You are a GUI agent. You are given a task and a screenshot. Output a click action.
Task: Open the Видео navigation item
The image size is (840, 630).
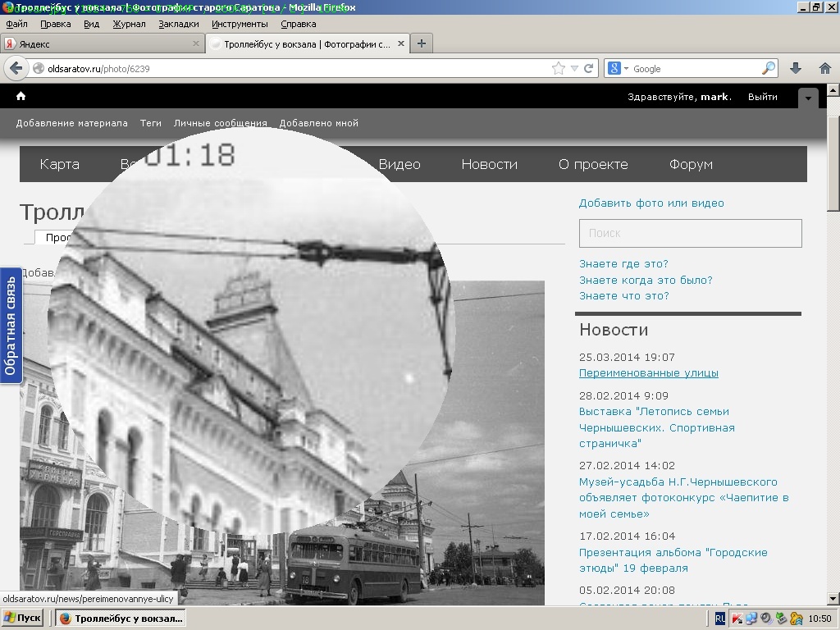coord(399,164)
